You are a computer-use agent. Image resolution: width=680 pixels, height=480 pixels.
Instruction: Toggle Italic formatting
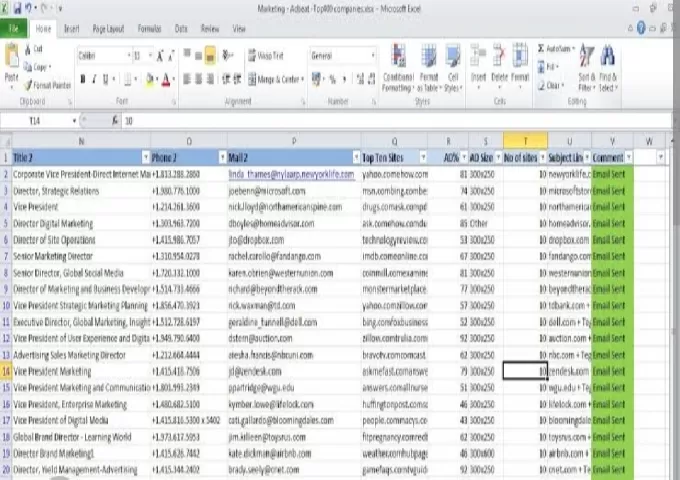point(96,79)
